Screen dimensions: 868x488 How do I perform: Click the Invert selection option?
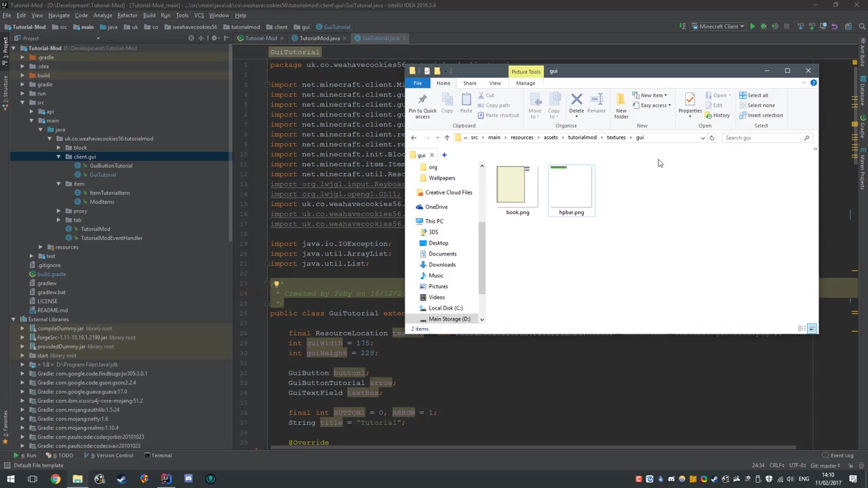point(761,115)
